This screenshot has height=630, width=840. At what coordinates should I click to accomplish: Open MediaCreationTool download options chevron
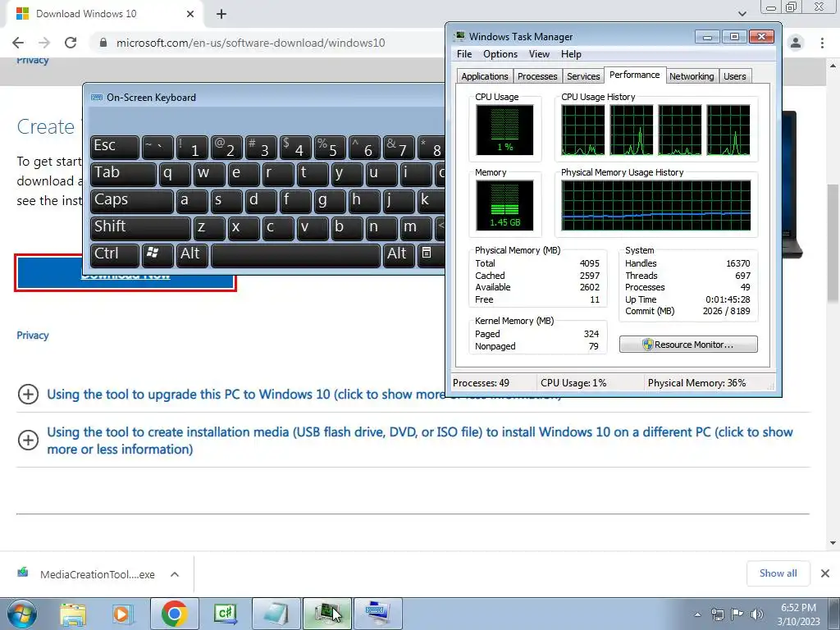tap(175, 574)
